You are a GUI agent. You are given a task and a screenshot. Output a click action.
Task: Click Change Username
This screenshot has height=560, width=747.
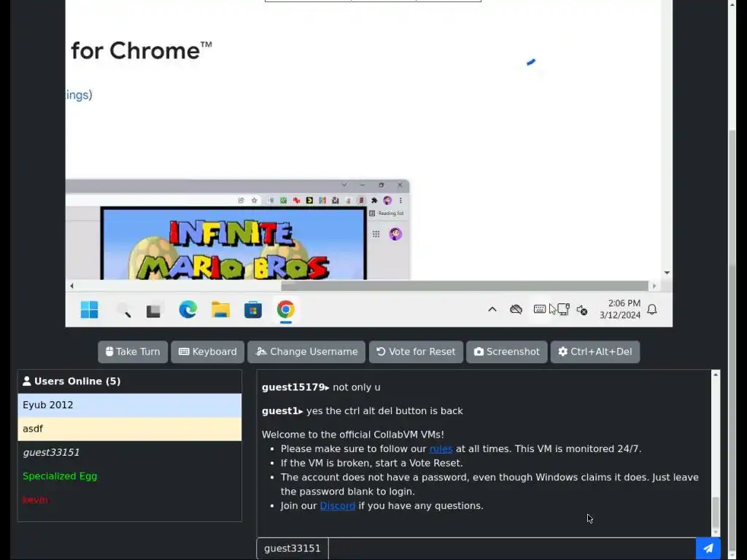point(306,352)
